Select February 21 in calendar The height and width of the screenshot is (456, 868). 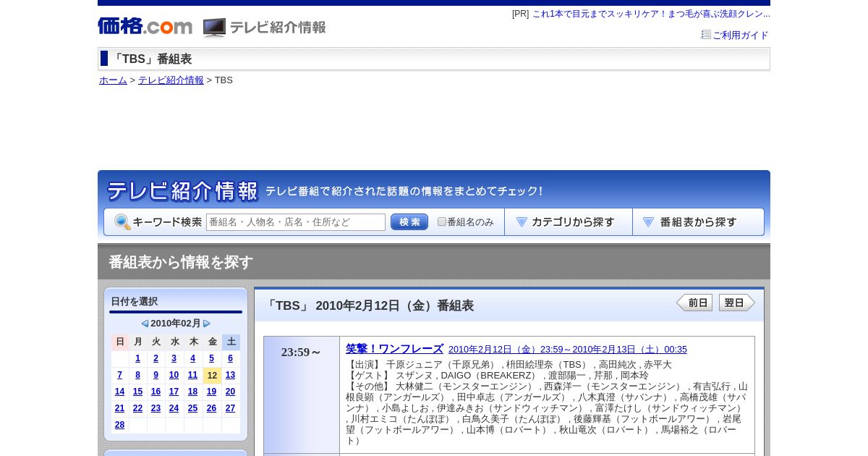coord(120,408)
